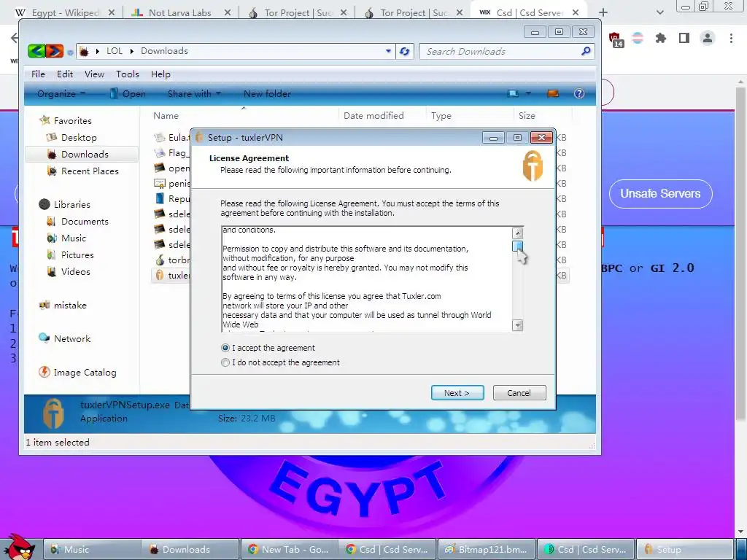Screen dimensions: 747x560
Task: Click the ad blocker extension icon with badge 14
Action: (616, 39)
